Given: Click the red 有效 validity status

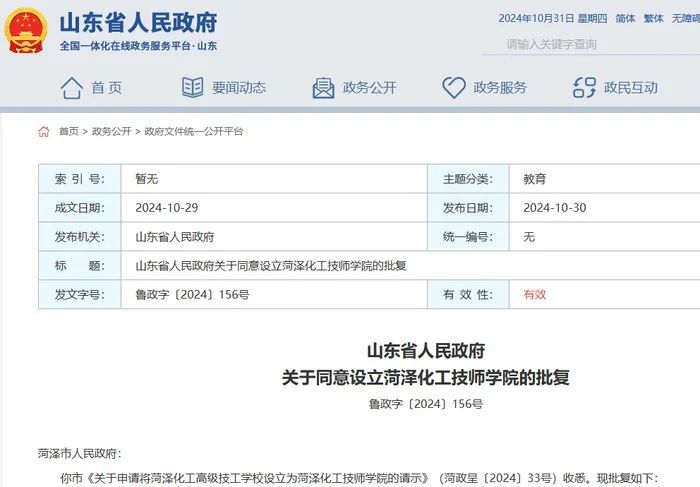Looking at the screenshot, I should [535, 295].
